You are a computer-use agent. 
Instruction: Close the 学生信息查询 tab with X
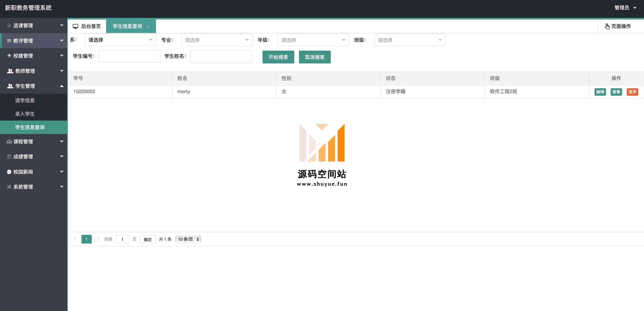[148, 26]
